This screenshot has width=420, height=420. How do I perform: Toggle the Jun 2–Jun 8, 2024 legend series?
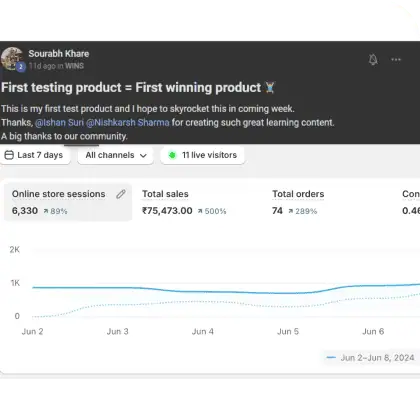click(370, 358)
